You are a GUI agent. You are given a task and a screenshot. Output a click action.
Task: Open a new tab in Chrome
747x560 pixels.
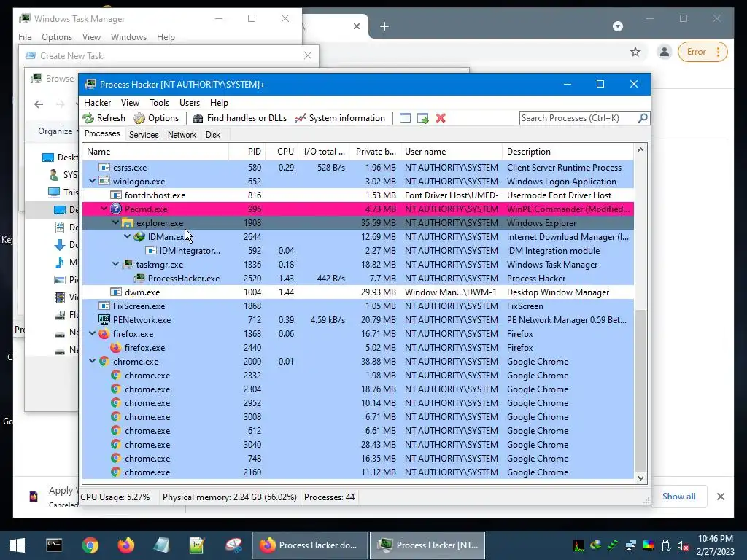(384, 26)
